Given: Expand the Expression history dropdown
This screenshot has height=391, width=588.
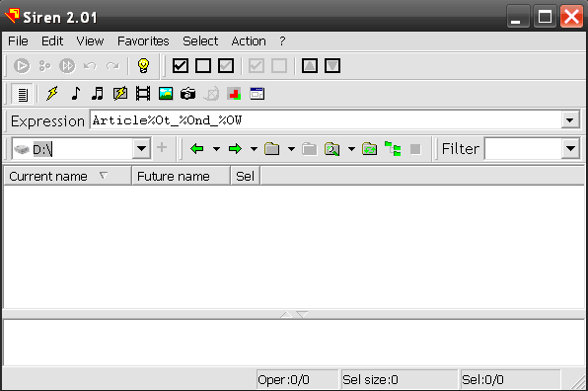Looking at the screenshot, I should tap(570, 120).
